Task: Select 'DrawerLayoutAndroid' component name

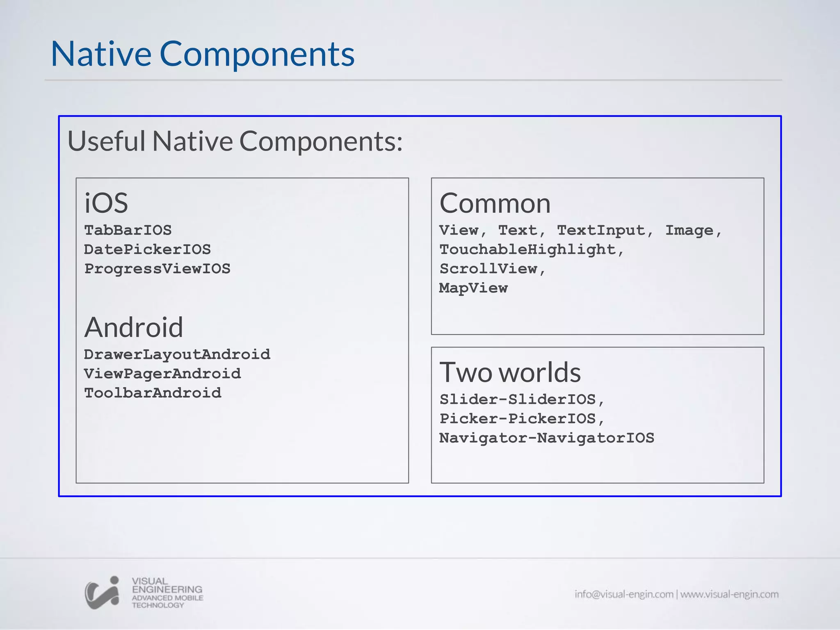Action: 177,354
